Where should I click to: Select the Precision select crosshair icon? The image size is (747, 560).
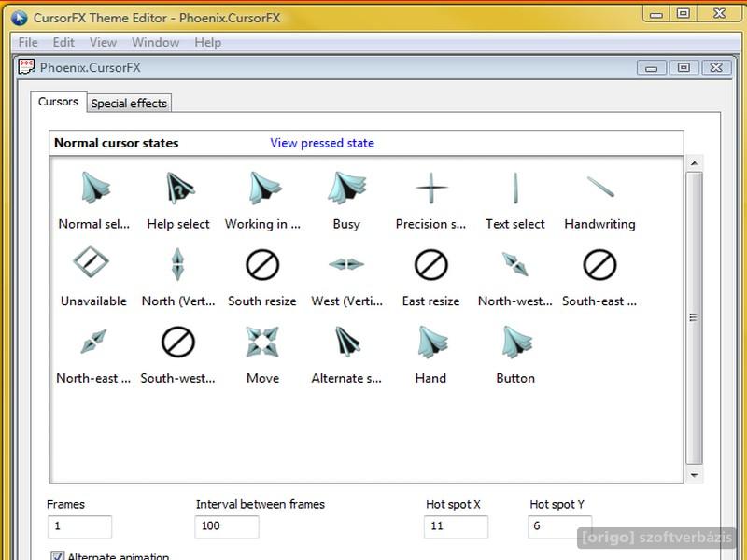(431, 188)
